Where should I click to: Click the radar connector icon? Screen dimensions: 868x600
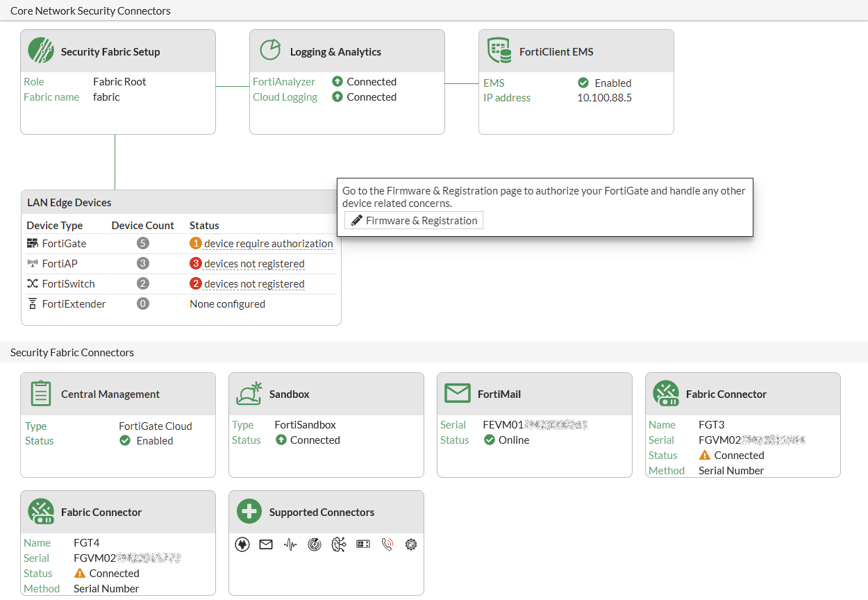(315, 545)
